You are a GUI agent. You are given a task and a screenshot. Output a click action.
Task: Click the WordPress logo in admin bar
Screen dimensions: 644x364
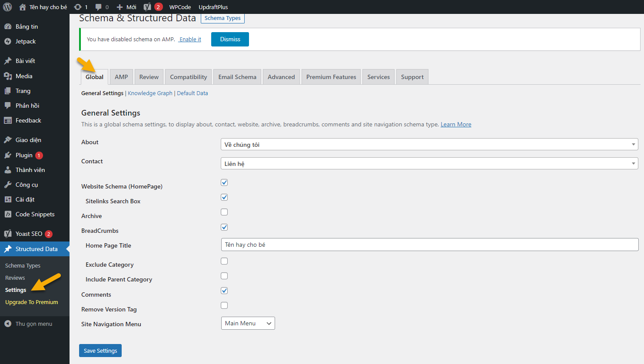[x=7, y=7]
